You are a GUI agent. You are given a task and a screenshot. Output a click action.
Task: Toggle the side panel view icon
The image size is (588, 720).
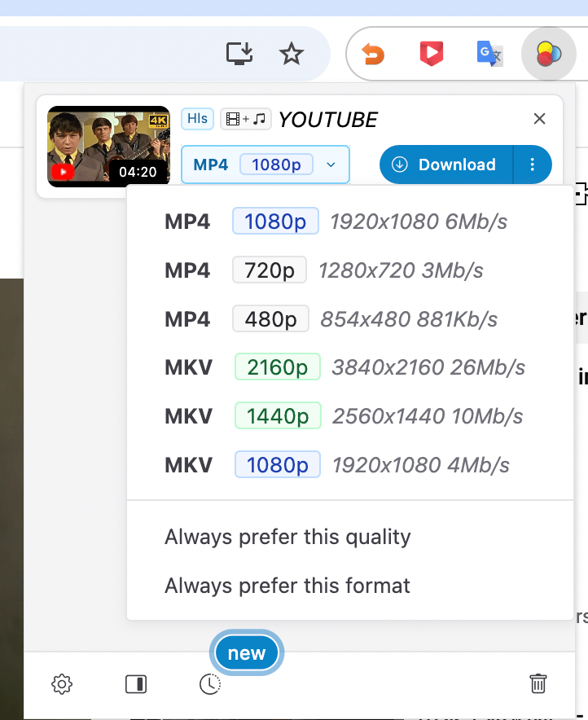click(136, 684)
